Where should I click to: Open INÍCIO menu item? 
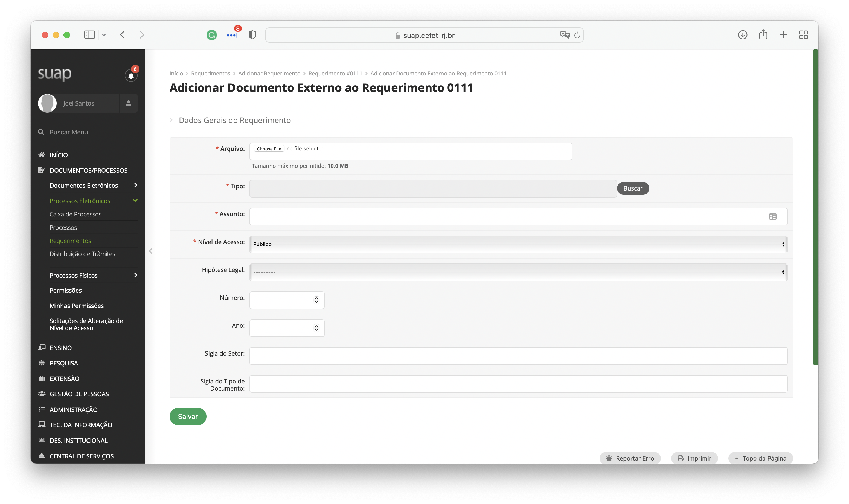coord(59,155)
